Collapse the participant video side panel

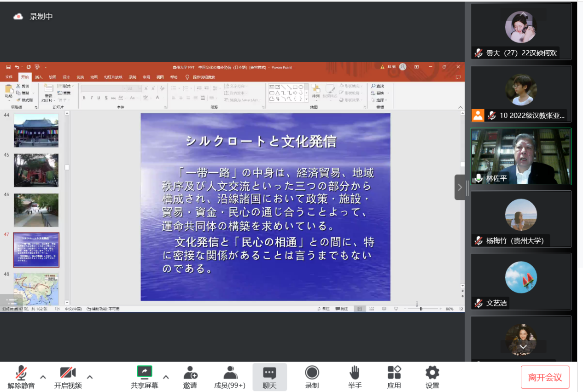(460, 187)
